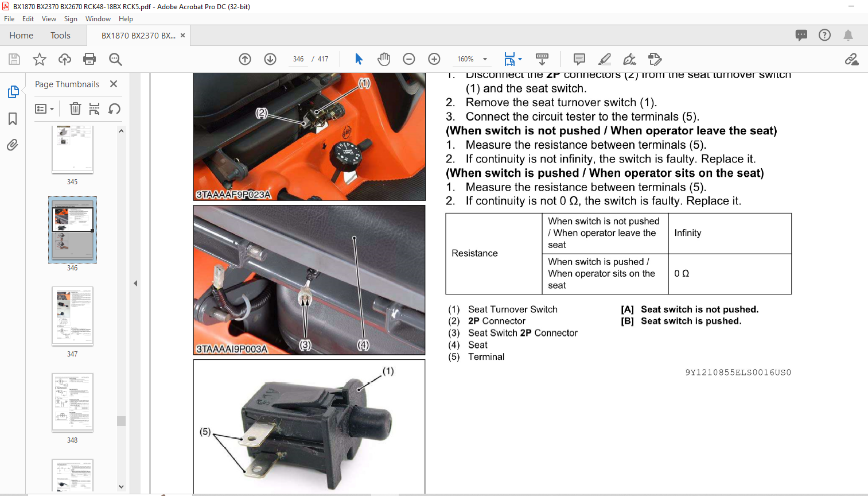This screenshot has height=496, width=868.
Task: Select the Highlight text pen
Action: tap(605, 59)
